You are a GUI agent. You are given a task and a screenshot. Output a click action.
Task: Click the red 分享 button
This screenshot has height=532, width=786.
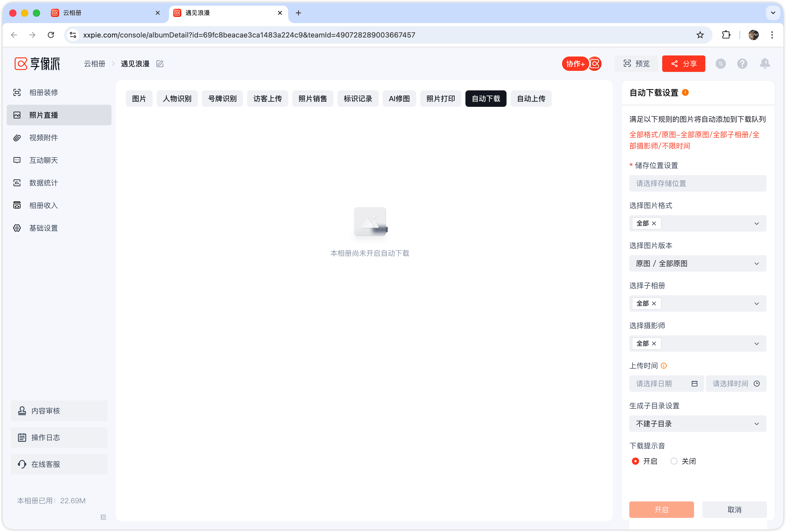coord(684,63)
